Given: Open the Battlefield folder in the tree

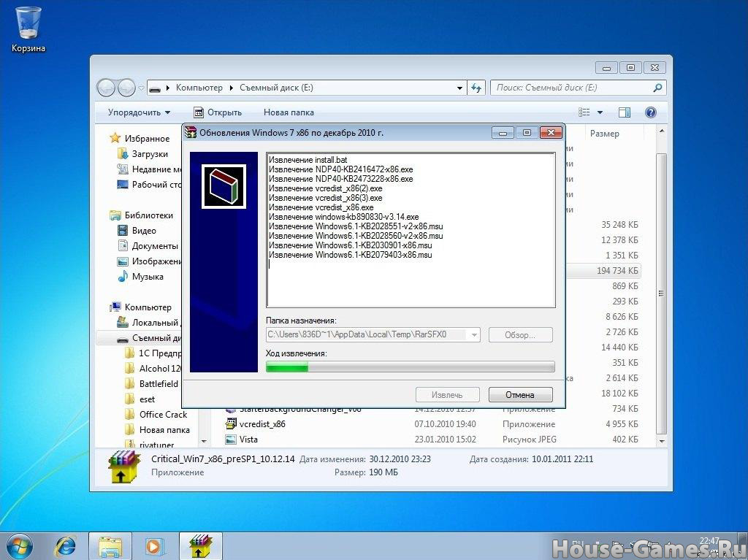Looking at the screenshot, I should click(151, 383).
